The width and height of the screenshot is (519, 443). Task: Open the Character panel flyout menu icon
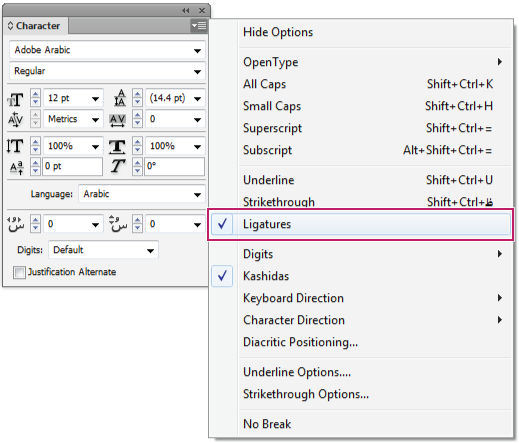pos(199,26)
